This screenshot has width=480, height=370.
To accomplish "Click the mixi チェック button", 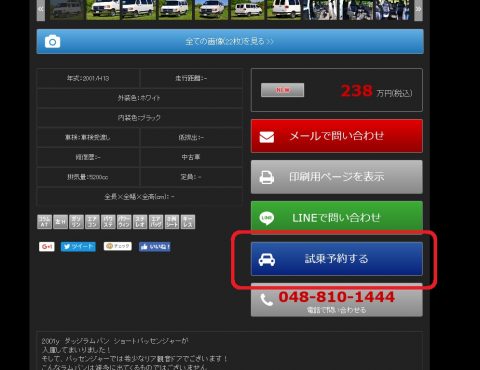I will pyautogui.click(x=118, y=246).
